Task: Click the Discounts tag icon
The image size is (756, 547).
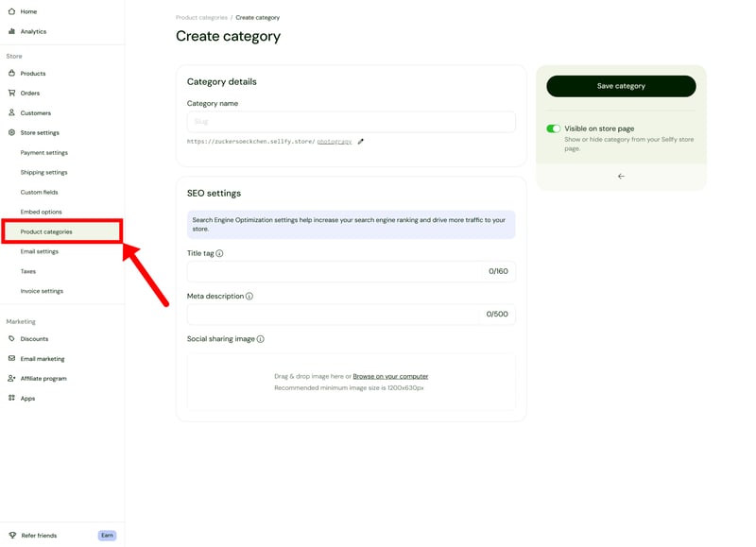Action: [x=11, y=338]
